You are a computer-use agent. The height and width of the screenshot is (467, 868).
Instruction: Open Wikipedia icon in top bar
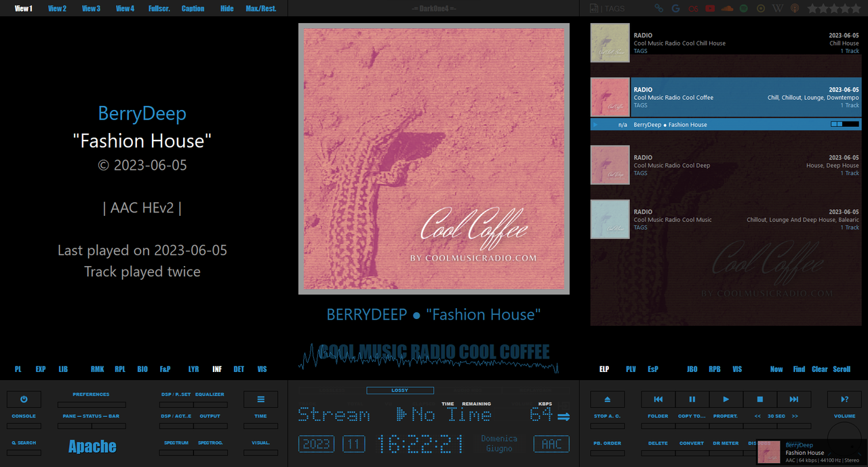[x=778, y=8]
